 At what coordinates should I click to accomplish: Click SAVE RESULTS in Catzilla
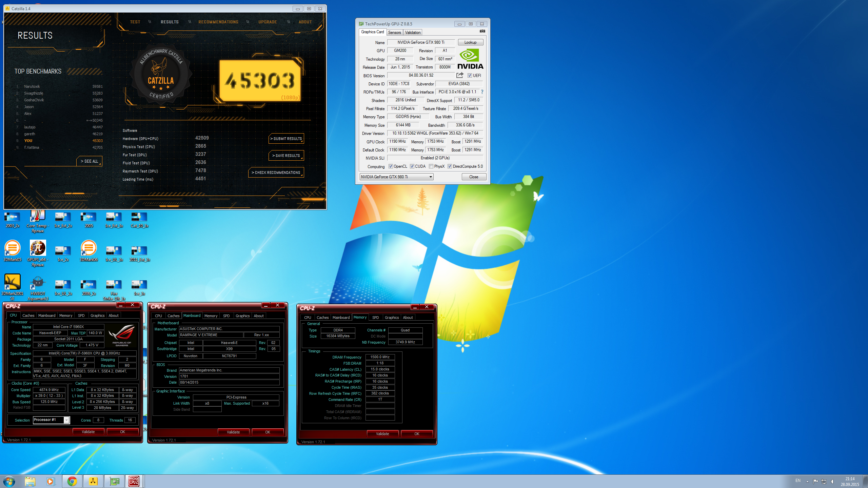286,156
